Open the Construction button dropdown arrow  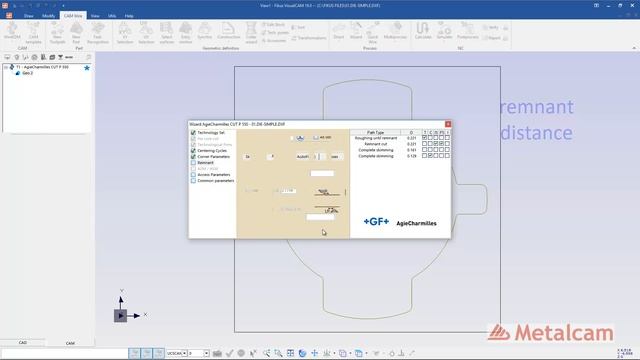click(x=228, y=42)
